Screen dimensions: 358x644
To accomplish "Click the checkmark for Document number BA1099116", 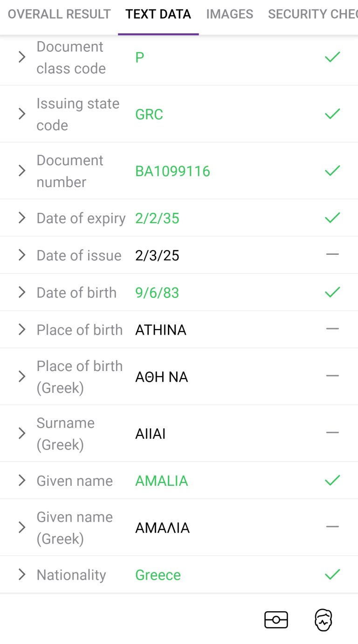I will [x=332, y=171].
